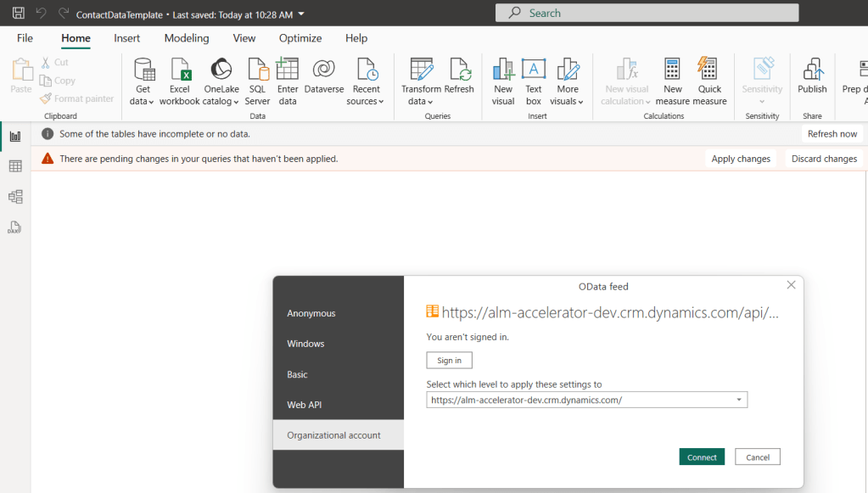Select the Web API authentication tab
This screenshot has width=868, height=493.
(305, 405)
